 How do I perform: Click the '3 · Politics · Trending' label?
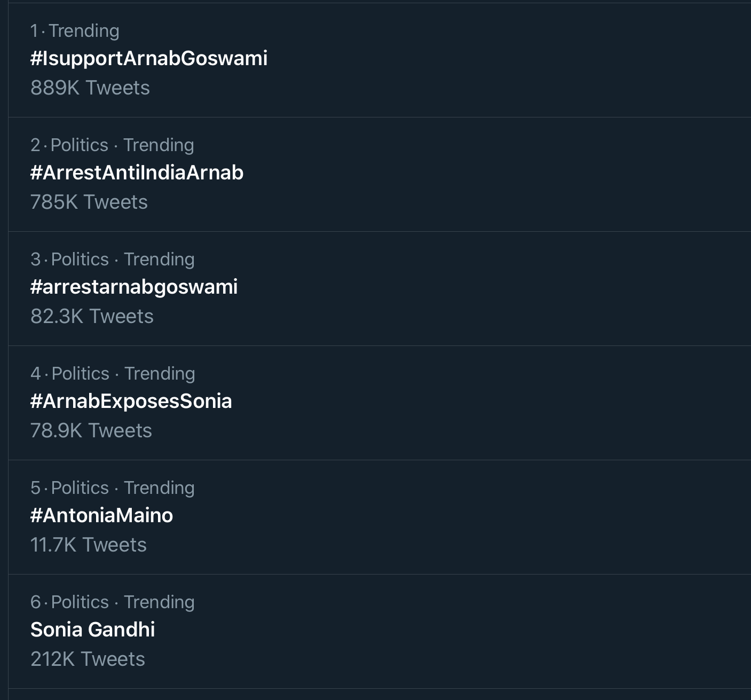click(113, 259)
